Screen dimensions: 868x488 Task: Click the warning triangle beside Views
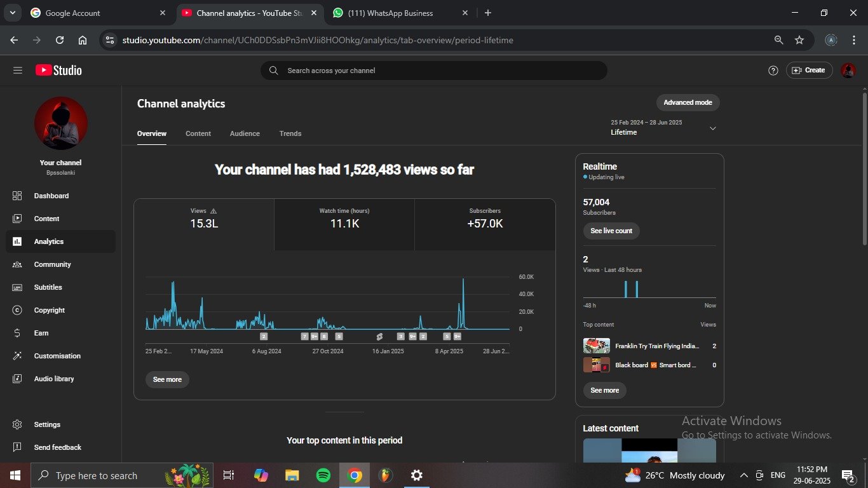[214, 211]
